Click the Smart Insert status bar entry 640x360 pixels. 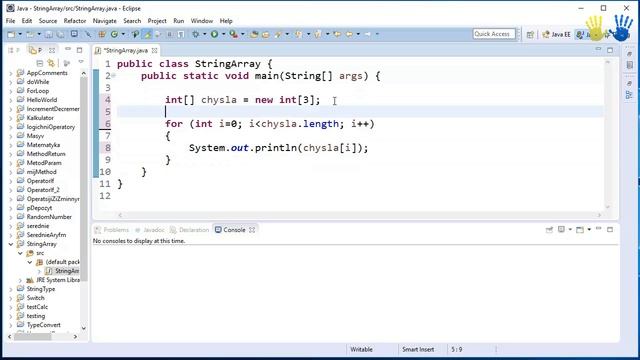click(418, 349)
